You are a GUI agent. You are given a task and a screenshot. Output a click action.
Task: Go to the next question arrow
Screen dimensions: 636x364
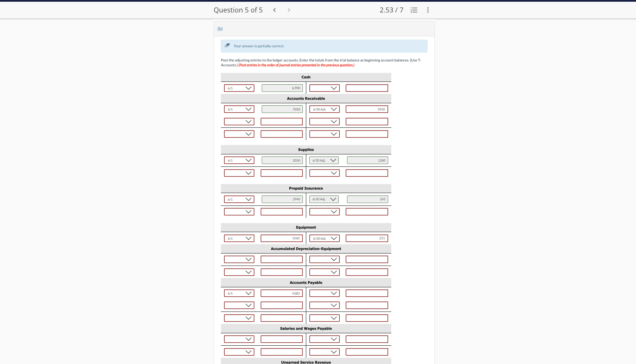click(289, 10)
